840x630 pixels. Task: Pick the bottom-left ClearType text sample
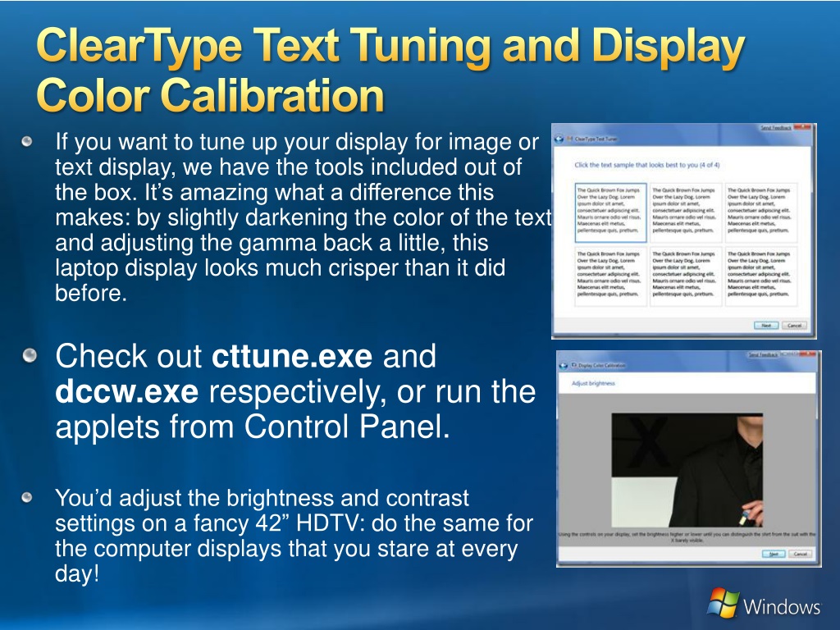pyautogui.click(x=610, y=276)
